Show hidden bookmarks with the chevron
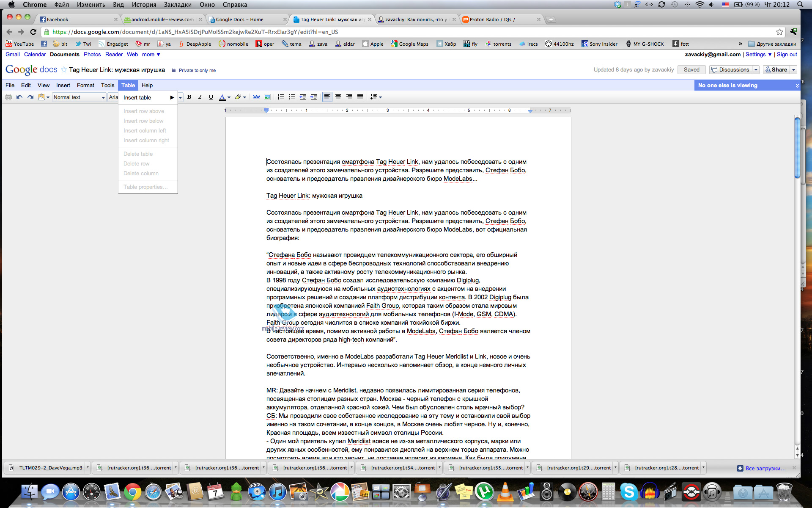 (740, 44)
